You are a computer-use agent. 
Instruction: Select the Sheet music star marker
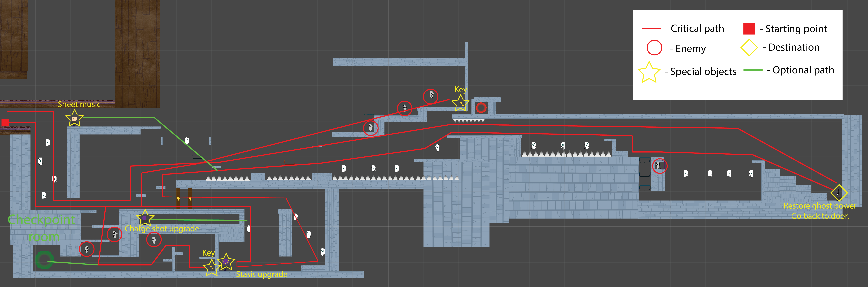tap(74, 118)
